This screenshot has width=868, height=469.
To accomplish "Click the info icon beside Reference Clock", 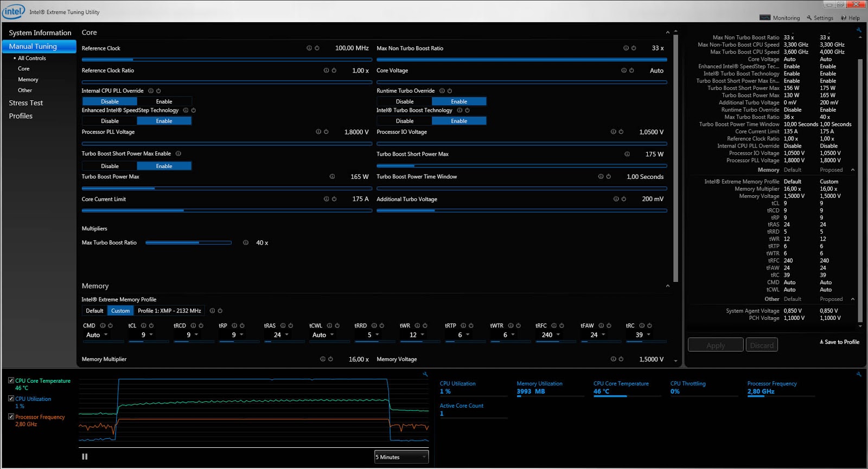I will 309,48.
